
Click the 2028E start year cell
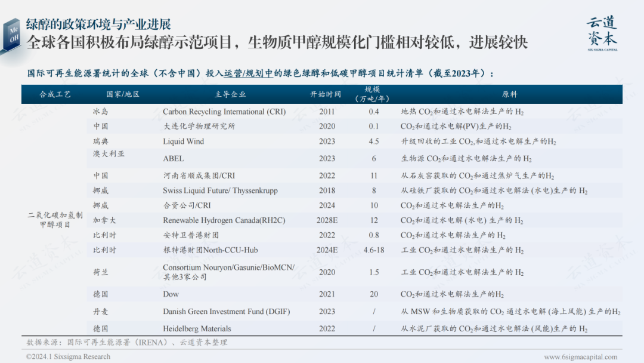click(x=327, y=220)
